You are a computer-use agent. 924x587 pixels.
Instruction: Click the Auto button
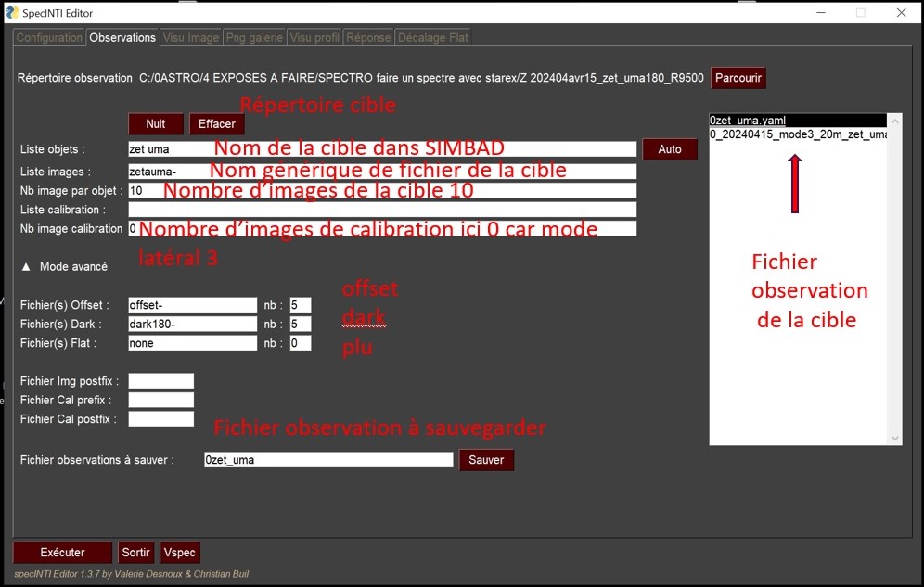point(669,149)
